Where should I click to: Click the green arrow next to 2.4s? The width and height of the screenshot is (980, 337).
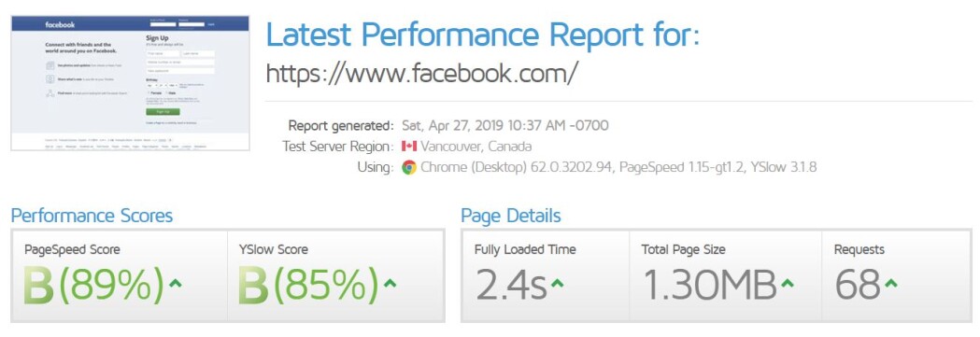pos(557,284)
